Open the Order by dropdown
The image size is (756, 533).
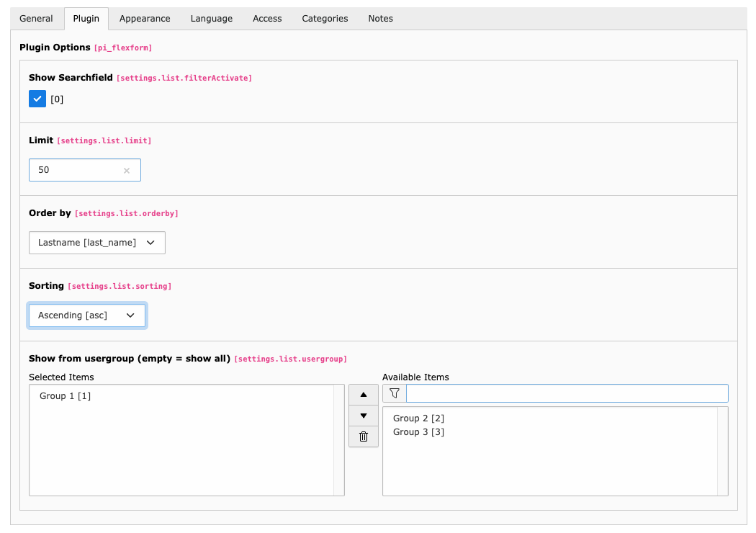point(96,243)
